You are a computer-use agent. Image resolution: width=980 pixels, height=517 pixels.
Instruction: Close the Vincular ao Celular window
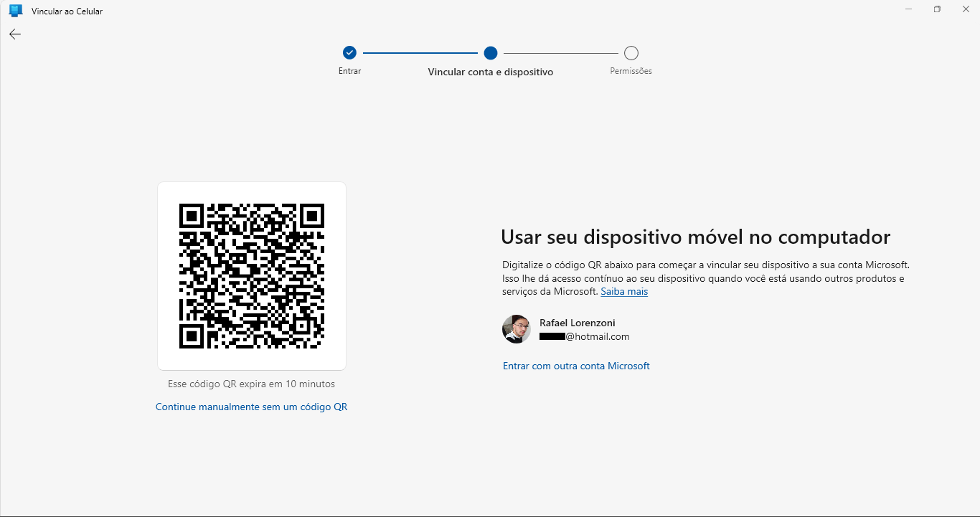point(965,9)
